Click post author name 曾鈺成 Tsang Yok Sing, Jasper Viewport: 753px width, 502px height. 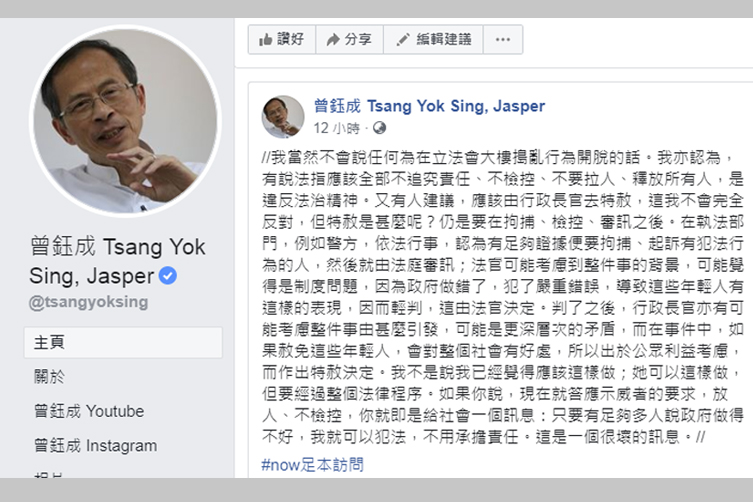pyautogui.click(x=429, y=106)
